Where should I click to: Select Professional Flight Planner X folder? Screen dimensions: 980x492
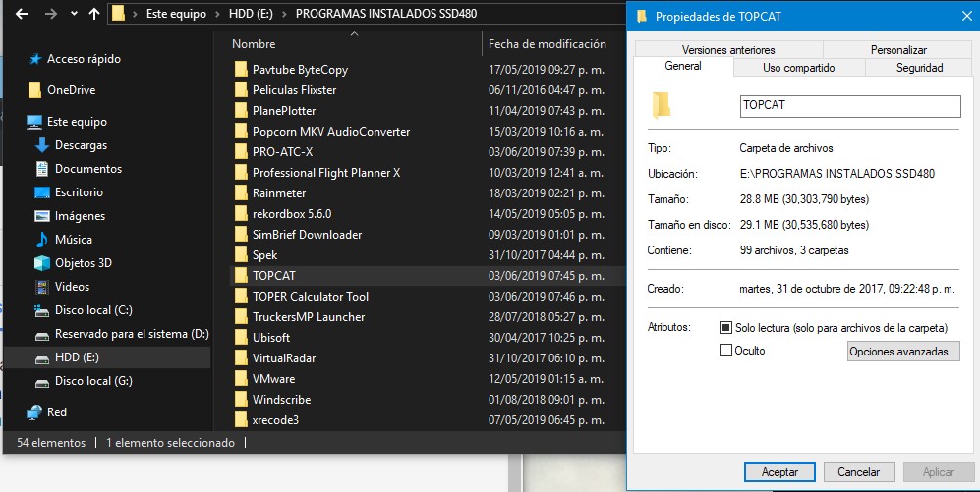click(326, 172)
